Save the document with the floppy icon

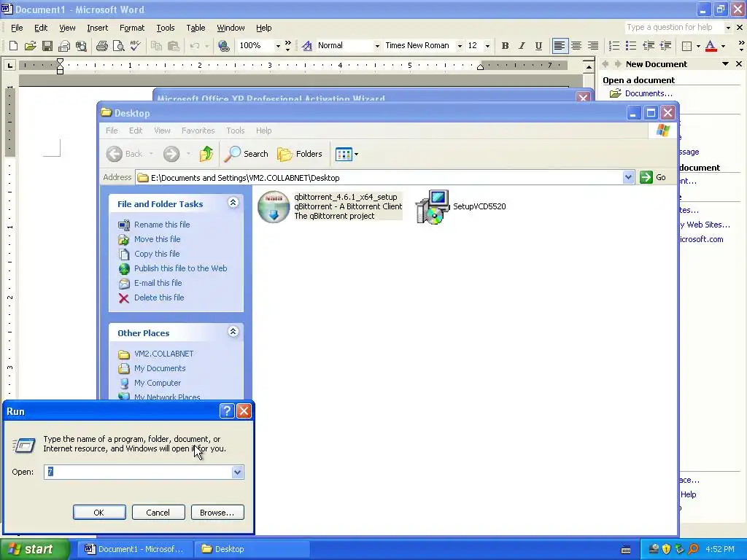(x=47, y=46)
